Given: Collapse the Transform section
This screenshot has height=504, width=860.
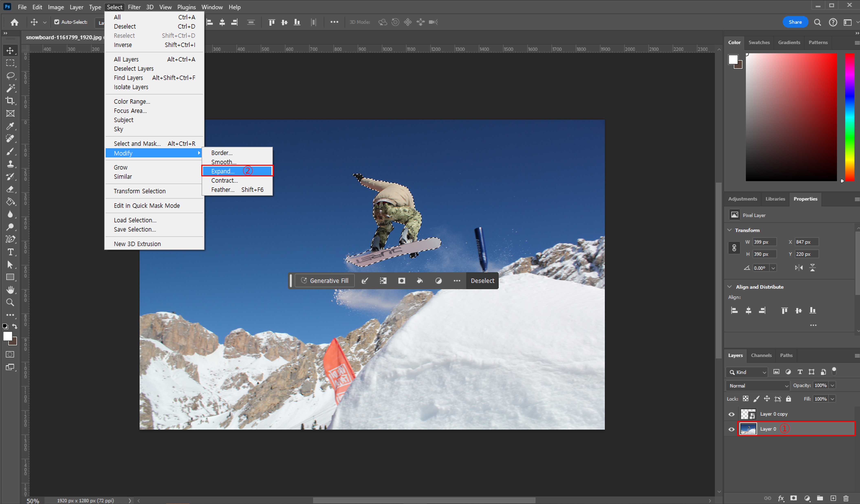Looking at the screenshot, I should 730,230.
